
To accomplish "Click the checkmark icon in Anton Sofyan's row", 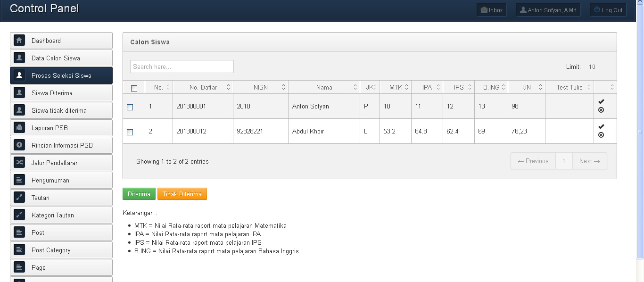I will tap(601, 102).
